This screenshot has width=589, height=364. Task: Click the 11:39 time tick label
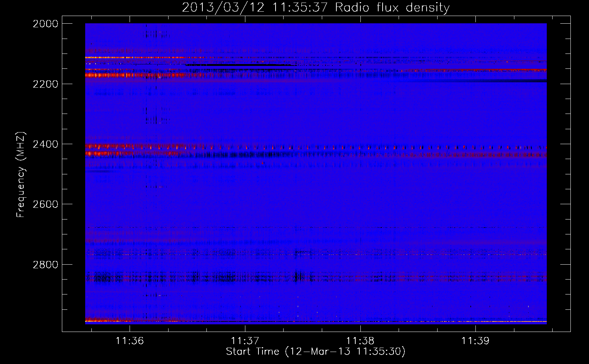click(x=475, y=341)
